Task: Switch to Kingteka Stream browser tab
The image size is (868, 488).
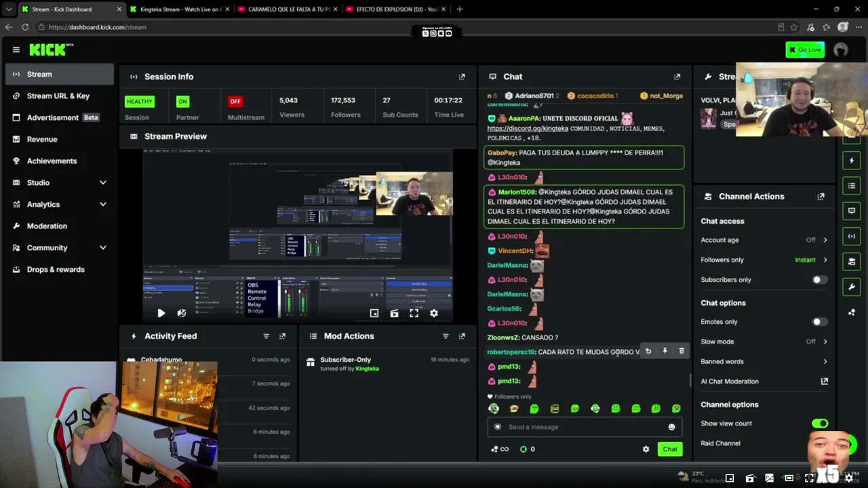Action: click(180, 9)
